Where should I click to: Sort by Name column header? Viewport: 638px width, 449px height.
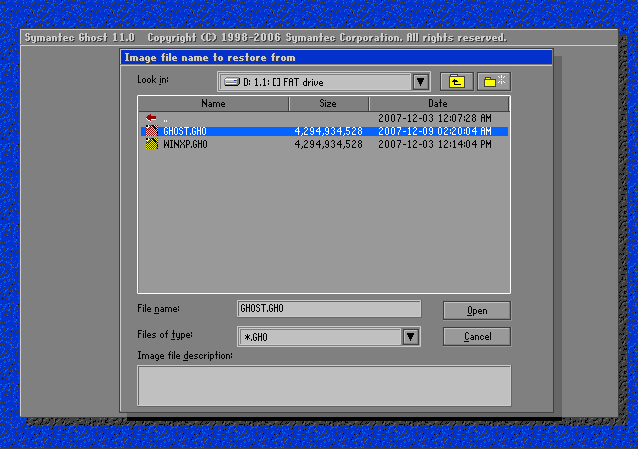point(213,103)
